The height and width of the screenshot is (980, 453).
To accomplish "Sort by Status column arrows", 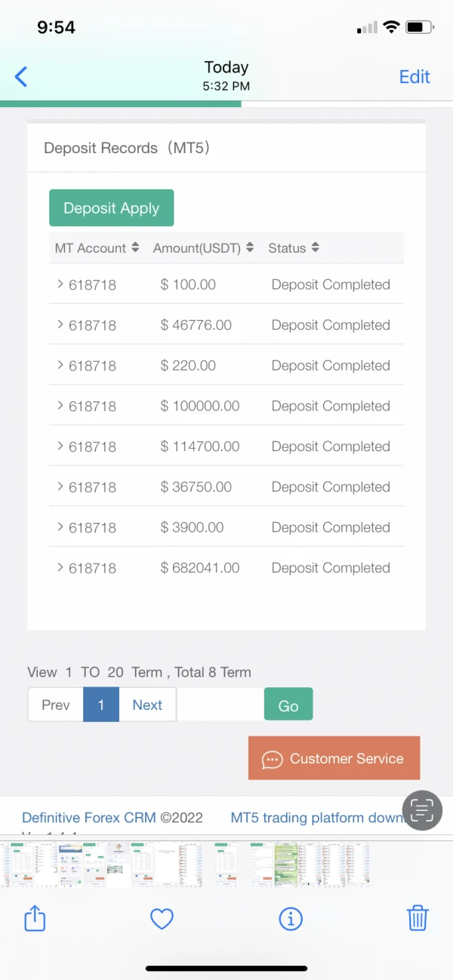I will (315, 247).
